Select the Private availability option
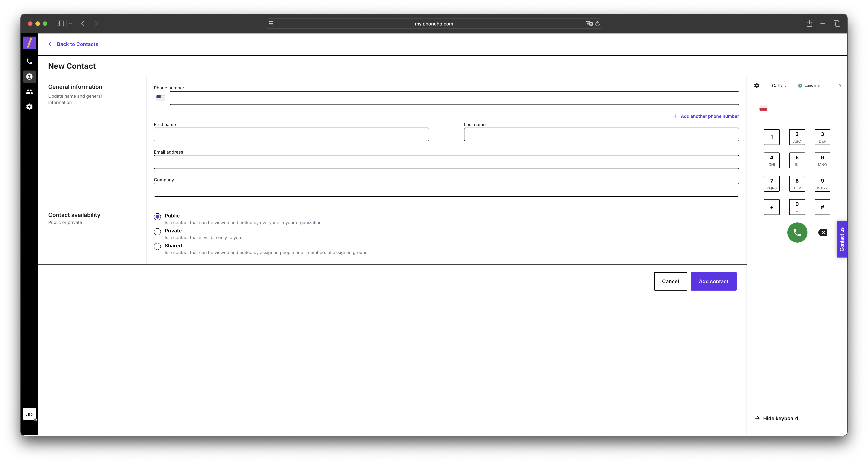The image size is (868, 463). click(157, 232)
